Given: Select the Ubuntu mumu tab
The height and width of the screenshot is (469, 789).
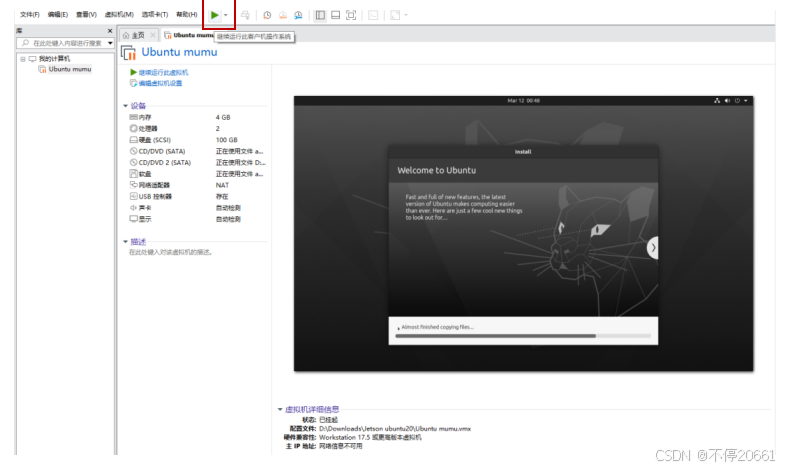Looking at the screenshot, I should click(x=189, y=35).
